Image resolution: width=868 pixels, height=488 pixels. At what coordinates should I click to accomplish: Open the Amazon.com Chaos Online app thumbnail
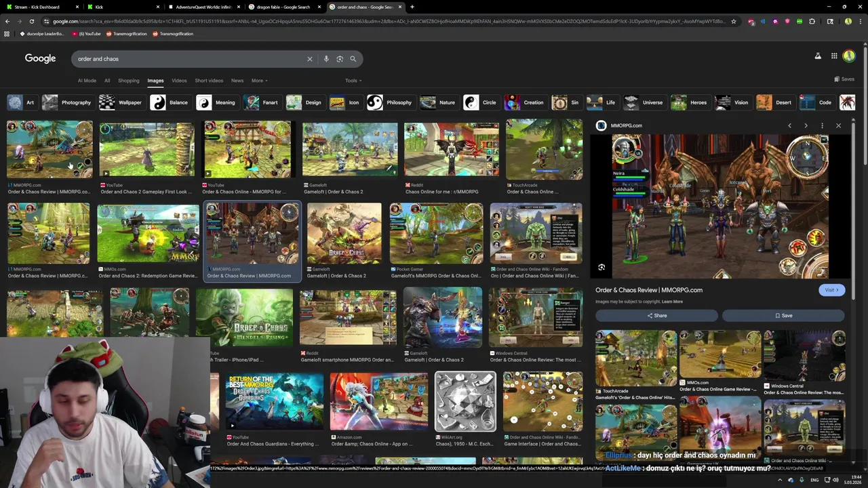coord(379,402)
